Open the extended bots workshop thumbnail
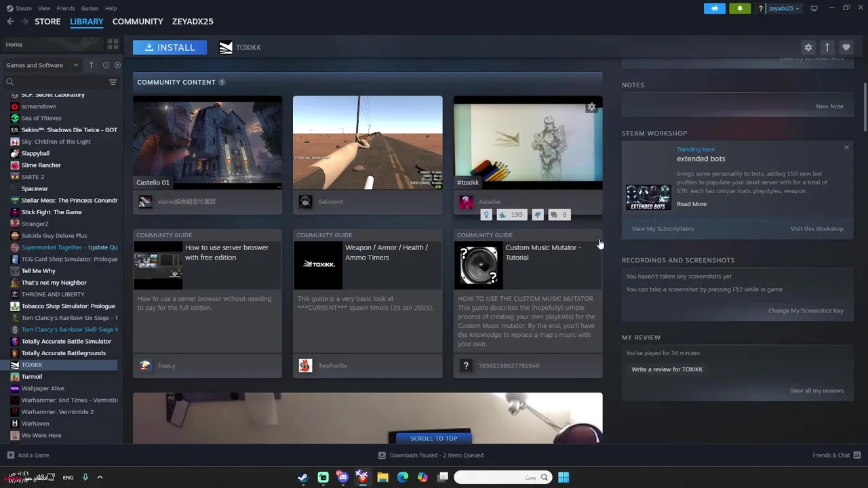 point(648,197)
